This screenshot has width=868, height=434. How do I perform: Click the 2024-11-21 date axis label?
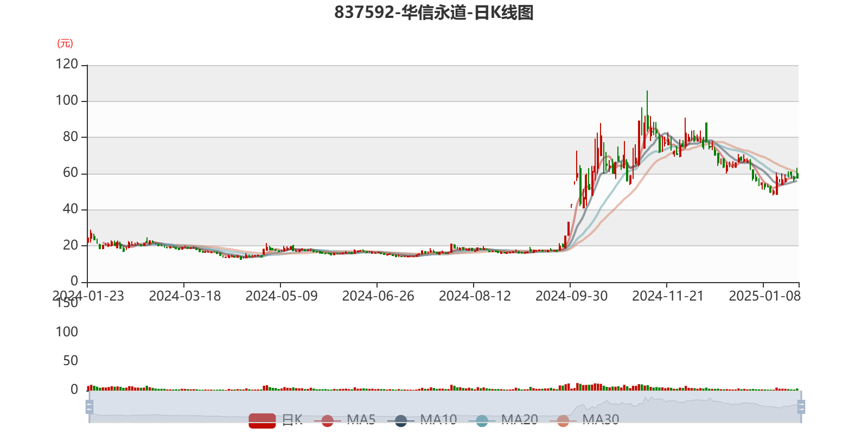(x=668, y=296)
